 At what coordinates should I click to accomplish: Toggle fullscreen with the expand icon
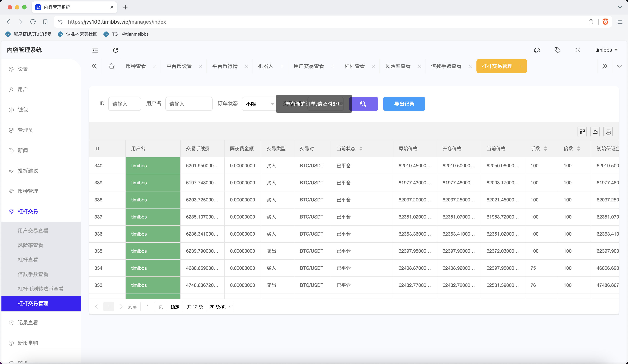[x=578, y=50]
